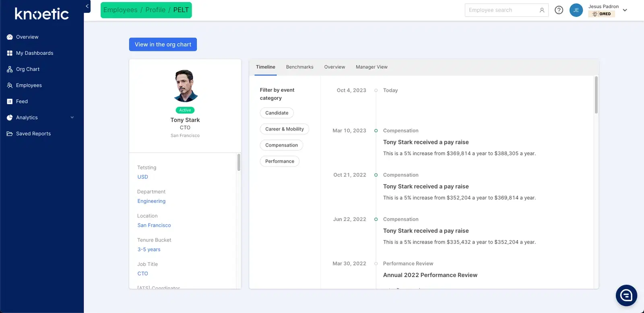Viewport: 644px width, 313px height.
Task: Click the timeline panel scrollbar
Action: [596, 95]
